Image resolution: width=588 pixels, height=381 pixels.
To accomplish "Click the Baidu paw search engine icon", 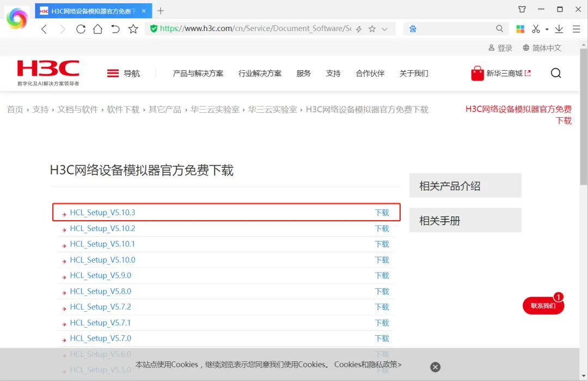I will pos(413,29).
